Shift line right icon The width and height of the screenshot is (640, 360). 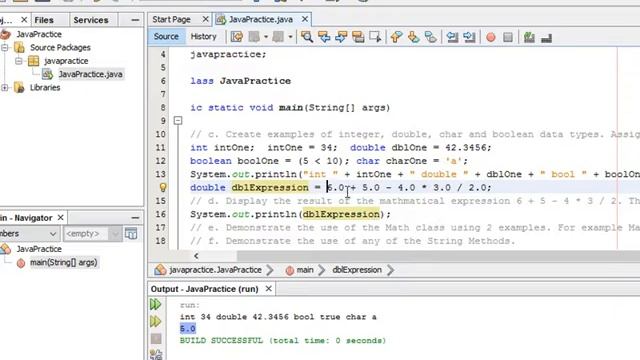tap(469, 37)
